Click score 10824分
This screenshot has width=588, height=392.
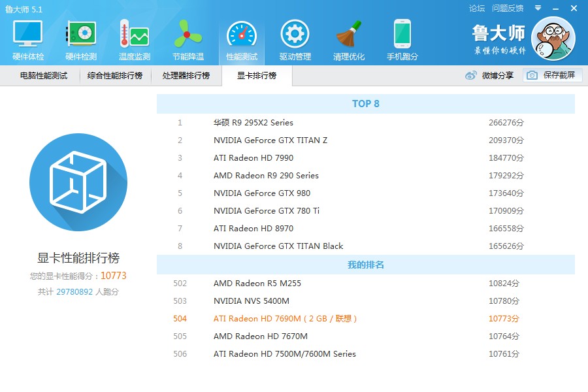point(504,283)
